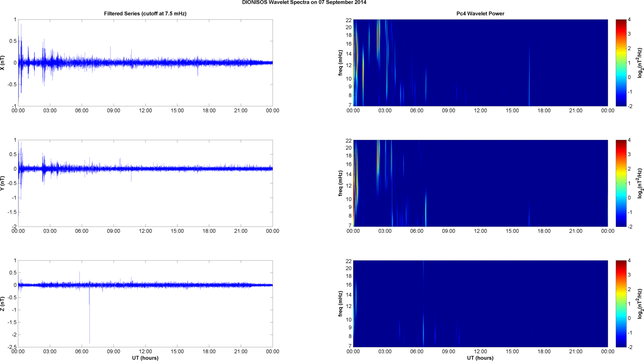Click the thin stripe near 16:30 in X spectrogram
644x361 pixels.
(529, 76)
